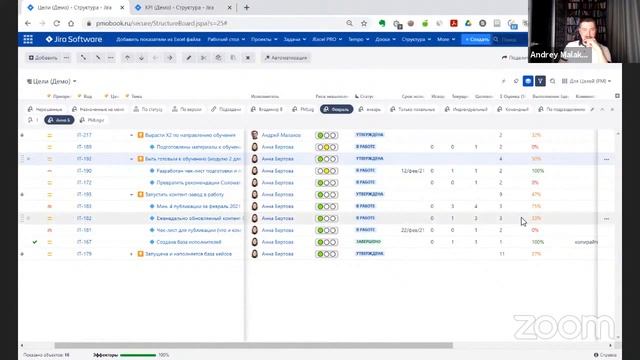Click the outdent left arrow in toolbar
The image size is (640, 360).
click(x=156, y=58)
